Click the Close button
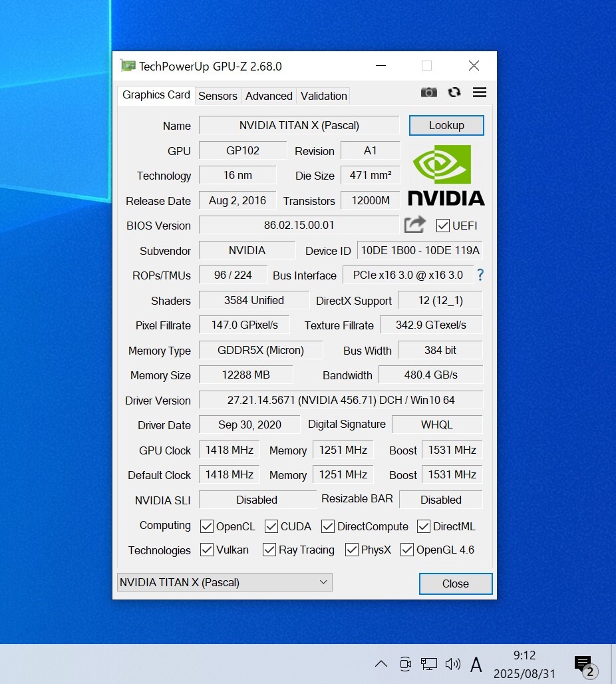 (x=456, y=584)
